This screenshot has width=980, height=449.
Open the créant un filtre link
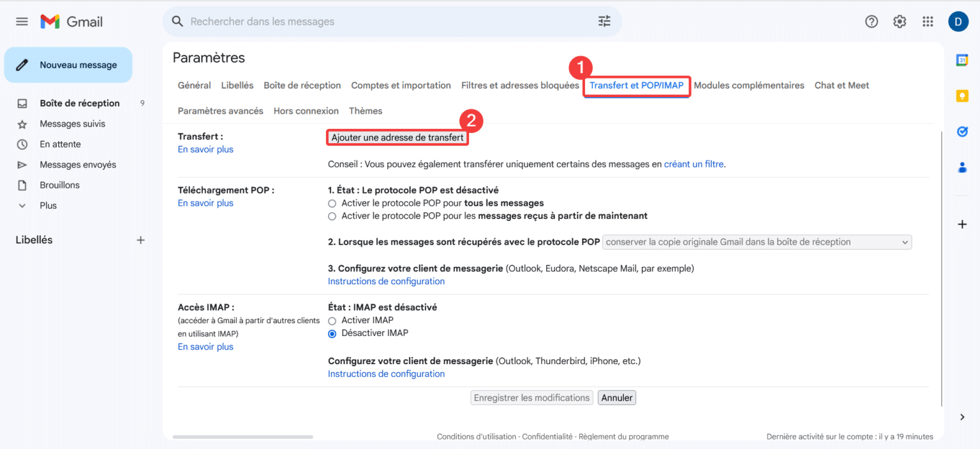point(695,164)
